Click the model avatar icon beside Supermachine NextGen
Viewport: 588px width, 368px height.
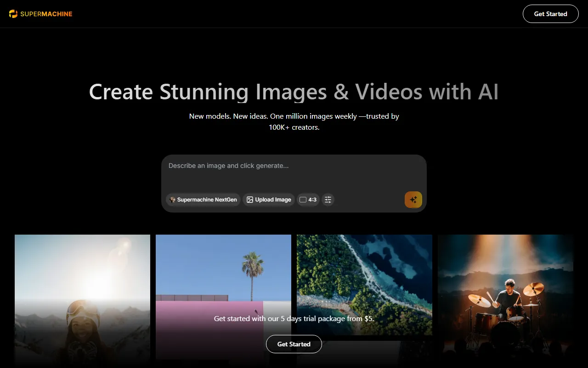173,200
